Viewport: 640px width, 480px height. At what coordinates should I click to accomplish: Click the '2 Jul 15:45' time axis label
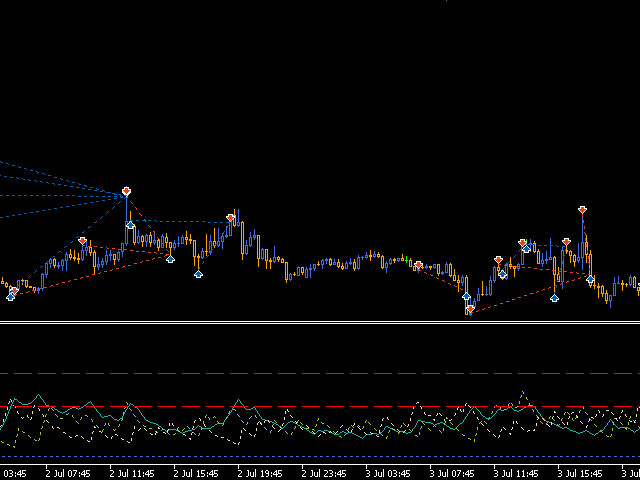196,473
